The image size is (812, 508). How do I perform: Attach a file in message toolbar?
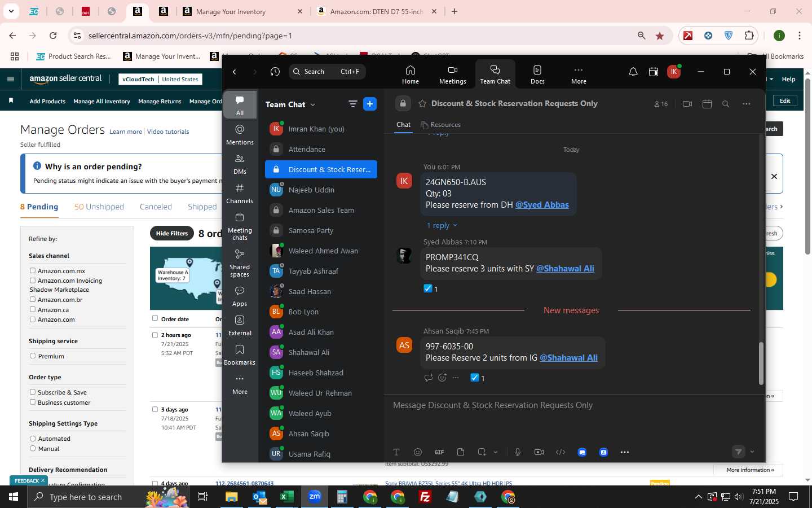(x=461, y=452)
